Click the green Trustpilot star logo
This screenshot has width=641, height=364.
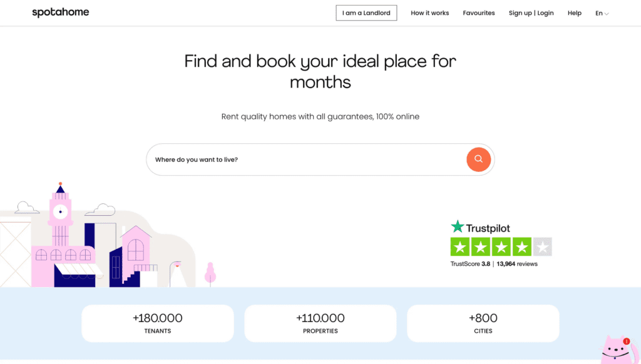[x=458, y=228]
